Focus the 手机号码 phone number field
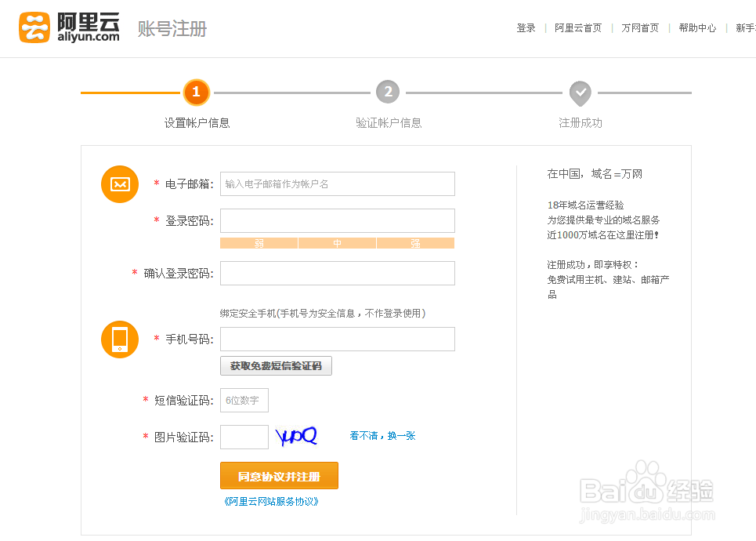Image resolution: width=756 pixels, height=541 pixels. click(x=337, y=339)
